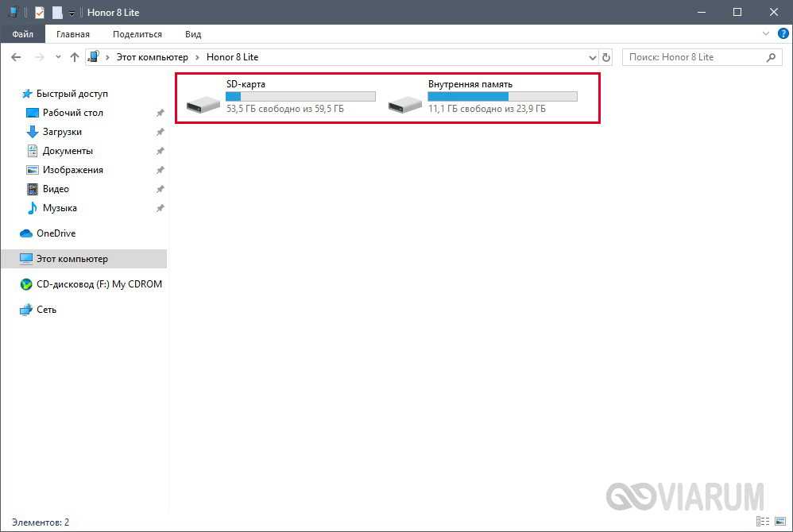Viewport: 793px width, 532px height.
Task: Open the SD-карта drive icon
Action: [204, 102]
